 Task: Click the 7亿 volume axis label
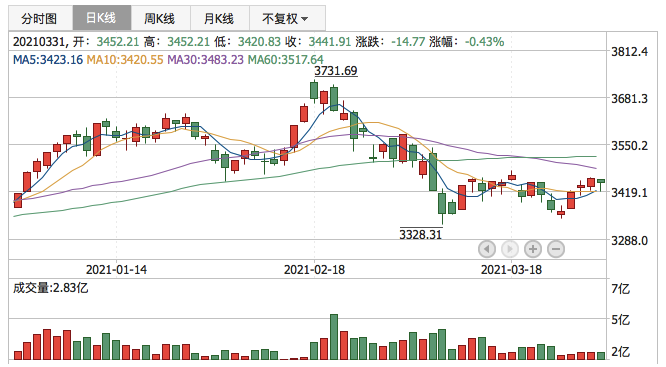(621, 289)
